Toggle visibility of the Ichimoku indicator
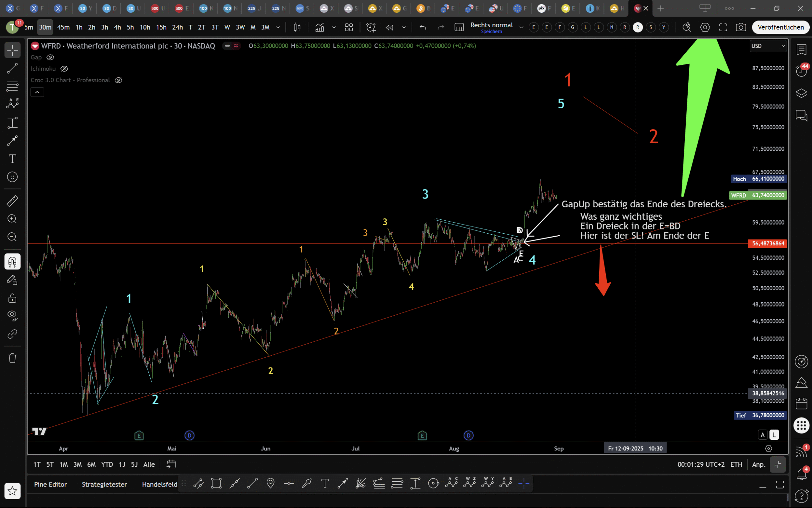 point(64,69)
